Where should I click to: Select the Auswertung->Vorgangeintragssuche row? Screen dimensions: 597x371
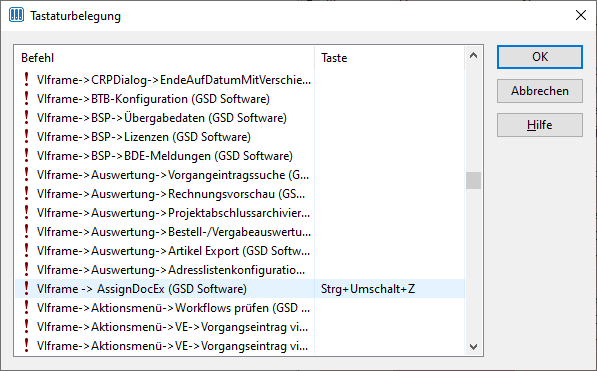pos(240,174)
